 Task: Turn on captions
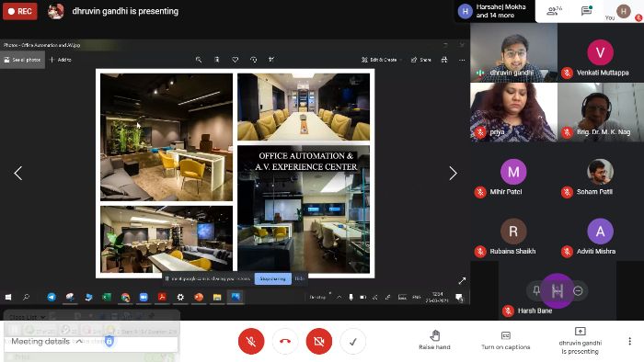click(506, 341)
